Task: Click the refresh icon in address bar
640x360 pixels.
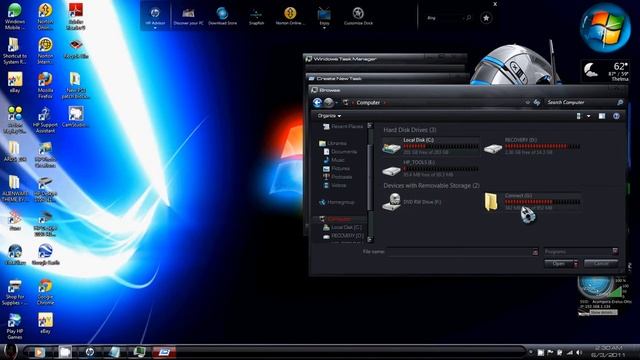Action: point(537,102)
